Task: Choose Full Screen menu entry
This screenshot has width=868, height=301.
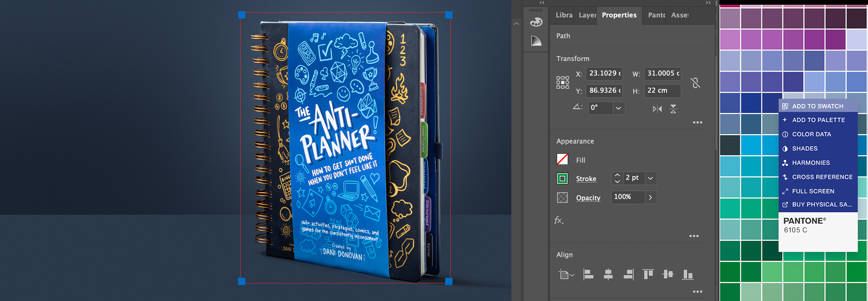Action: (818, 191)
